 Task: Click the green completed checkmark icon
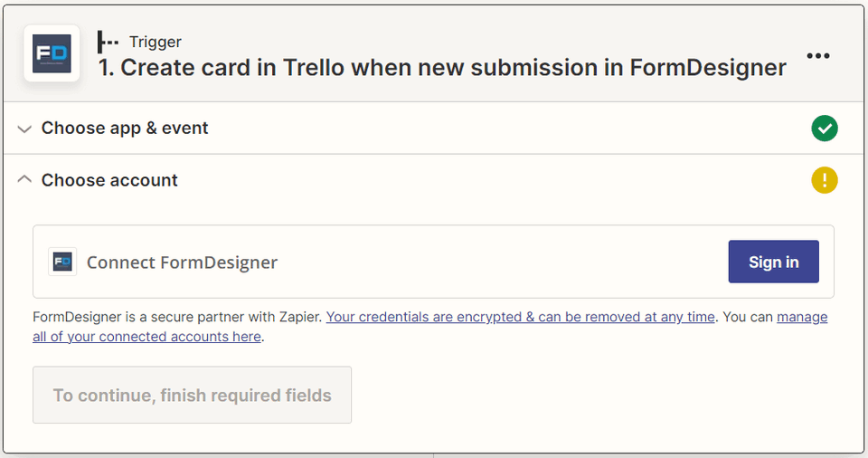click(x=824, y=129)
